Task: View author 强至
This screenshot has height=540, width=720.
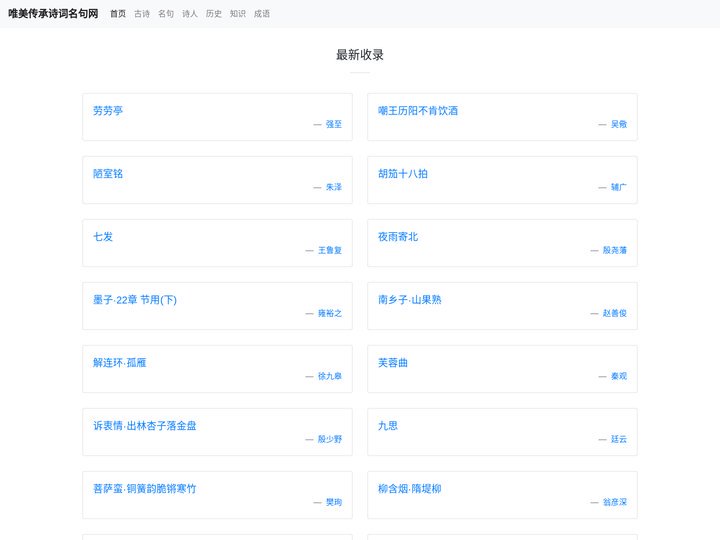Action: click(334, 124)
